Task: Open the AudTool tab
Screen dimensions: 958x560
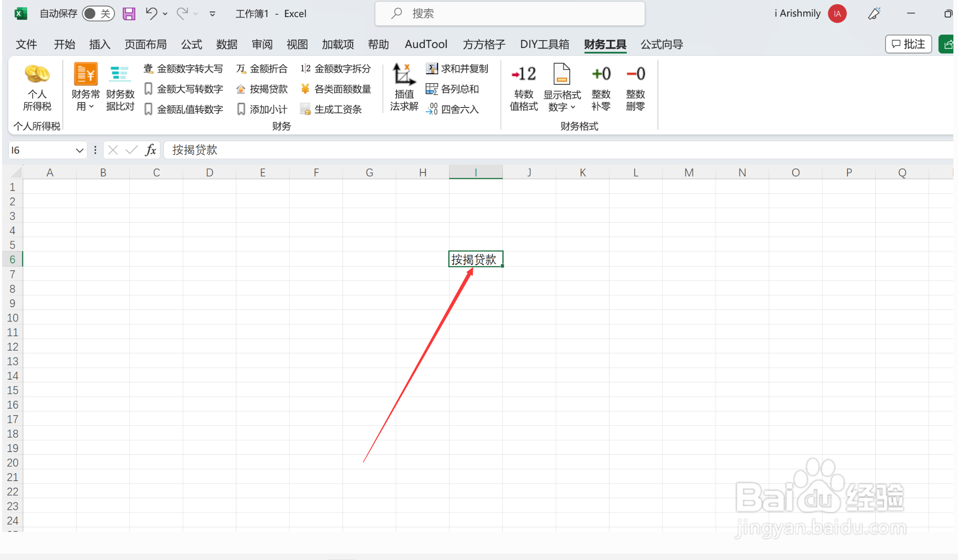Action: pyautogui.click(x=426, y=44)
